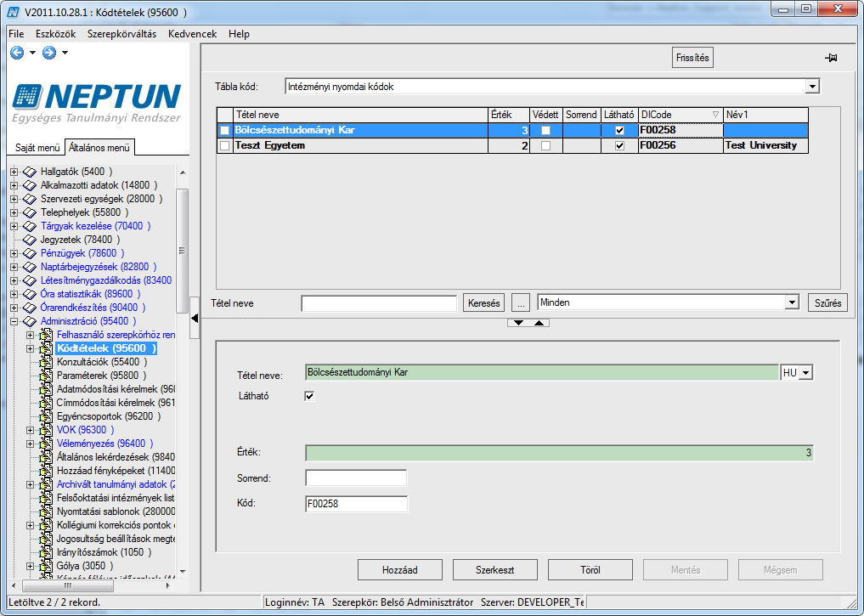Open the File menu
864x616 pixels.
point(16,34)
